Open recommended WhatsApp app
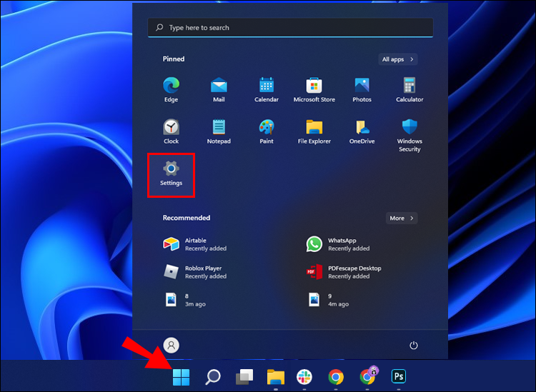This screenshot has height=392, width=536. click(339, 244)
